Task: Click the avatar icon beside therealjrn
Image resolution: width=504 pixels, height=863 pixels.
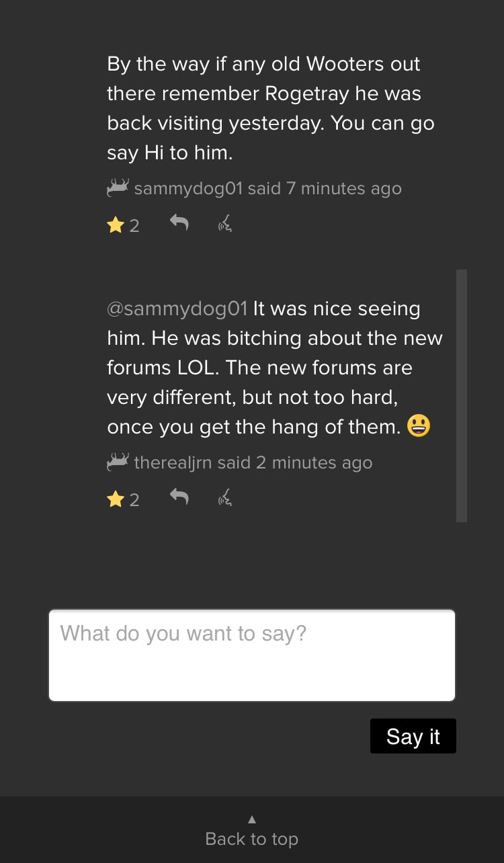Action: 118,462
